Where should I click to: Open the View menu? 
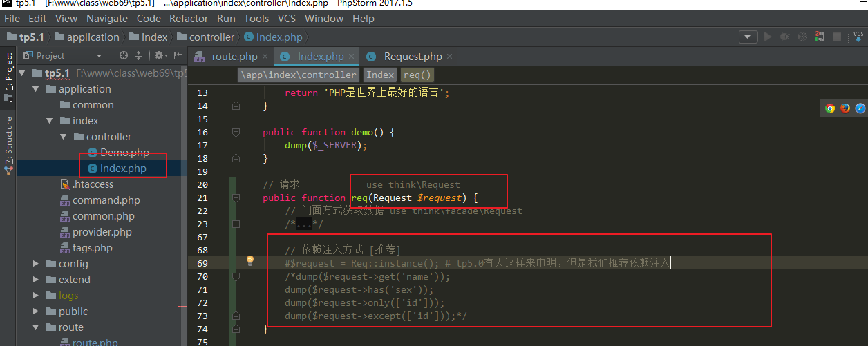[66, 19]
